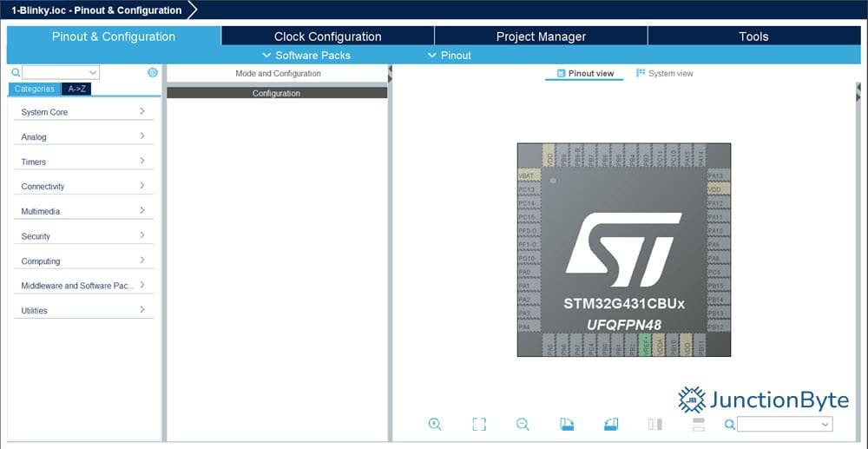Screen dimensions: 868x449
Task: Expand the System Core category
Action: pyautogui.click(x=83, y=112)
